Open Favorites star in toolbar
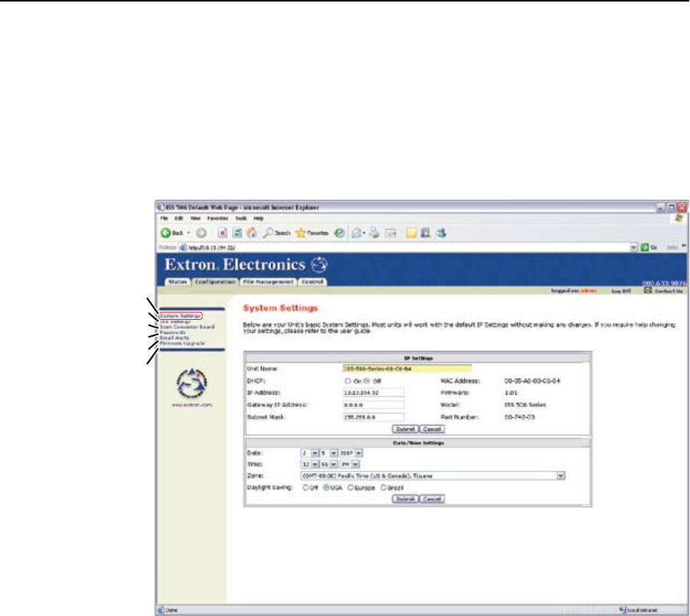 (x=312, y=233)
